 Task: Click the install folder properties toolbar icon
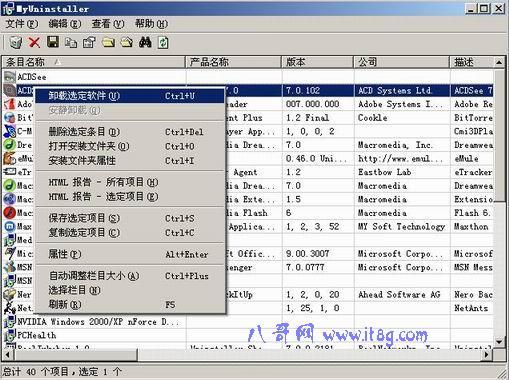click(x=127, y=42)
